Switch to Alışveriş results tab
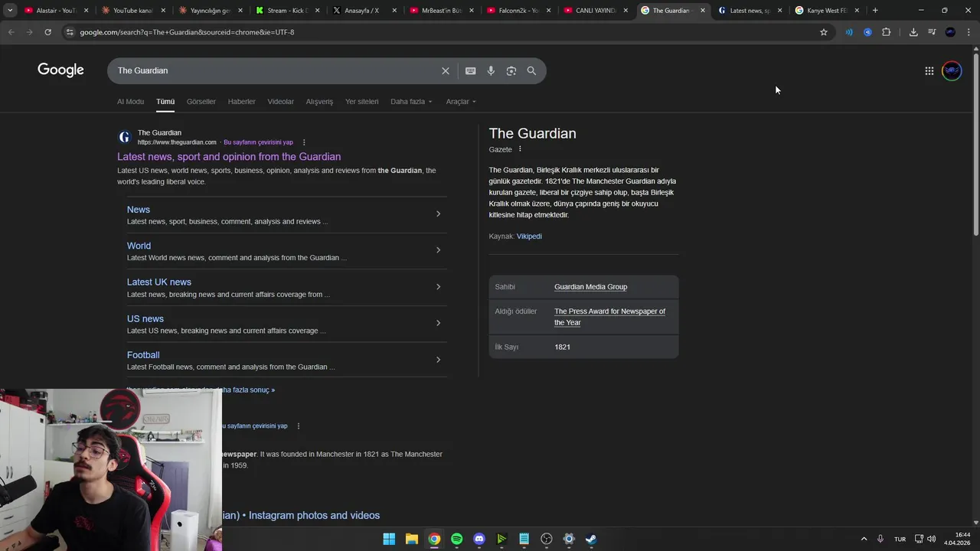980x551 pixels. 319,102
